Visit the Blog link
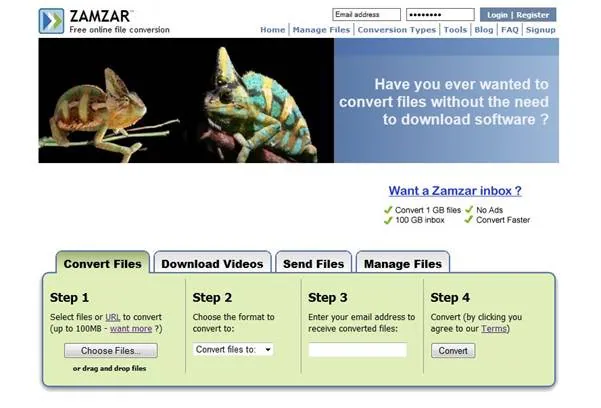 (484, 30)
